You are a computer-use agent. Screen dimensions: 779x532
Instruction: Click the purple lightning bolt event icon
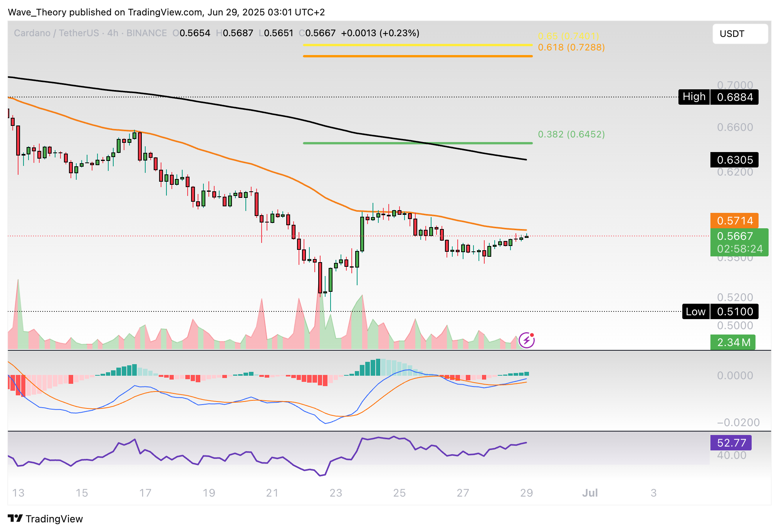pos(526,340)
